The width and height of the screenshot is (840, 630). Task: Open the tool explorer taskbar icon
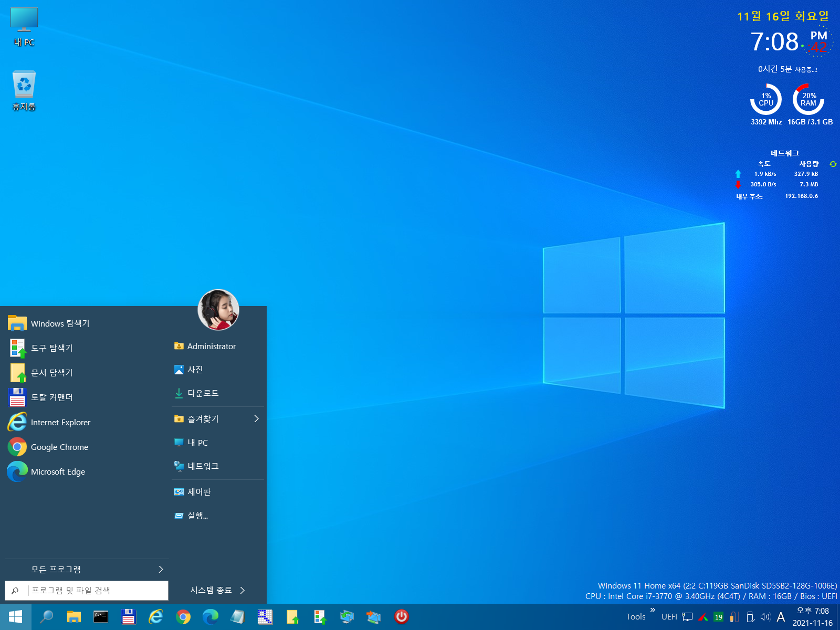point(320,617)
